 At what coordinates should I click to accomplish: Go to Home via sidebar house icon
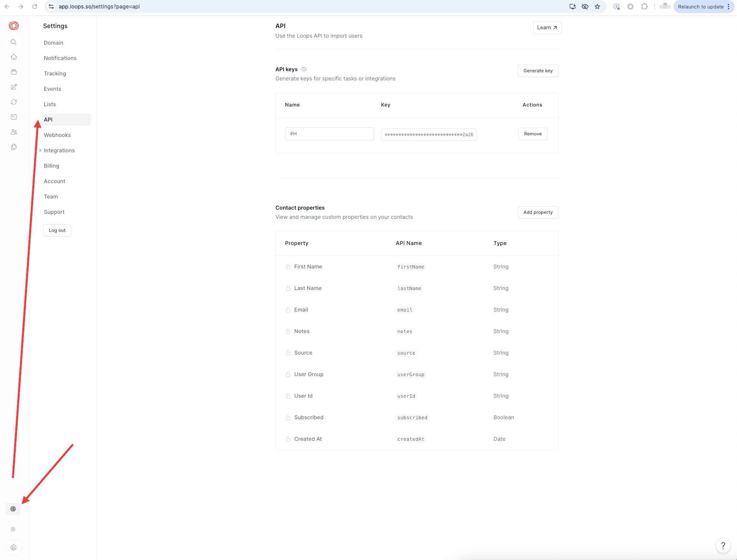pyautogui.click(x=14, y=57)
